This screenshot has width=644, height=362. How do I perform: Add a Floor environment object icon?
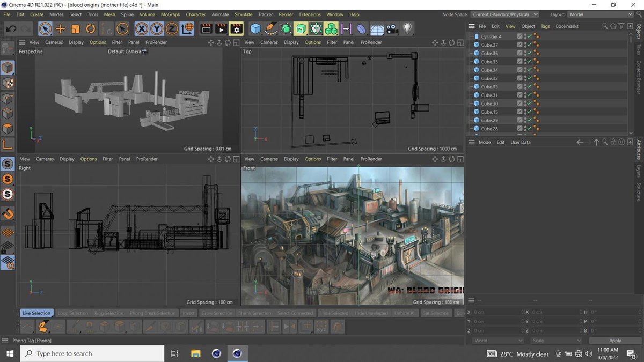[377, 28]
